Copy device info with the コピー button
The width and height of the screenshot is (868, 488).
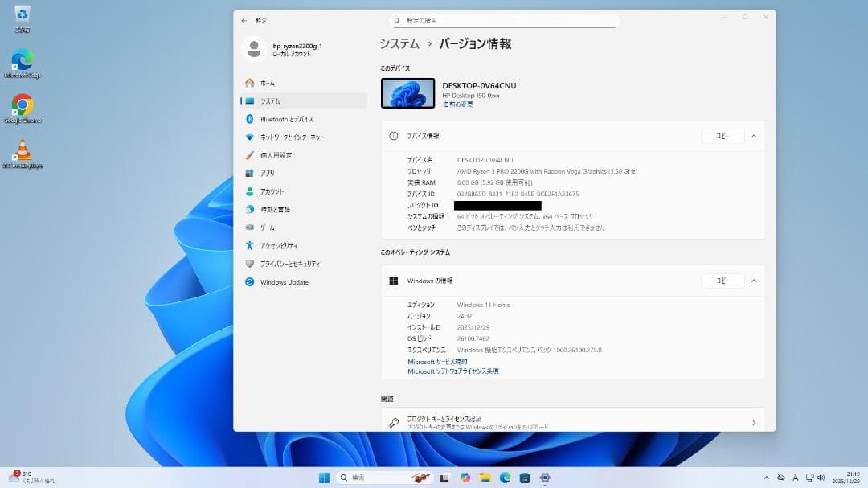[x=721, y=136]
